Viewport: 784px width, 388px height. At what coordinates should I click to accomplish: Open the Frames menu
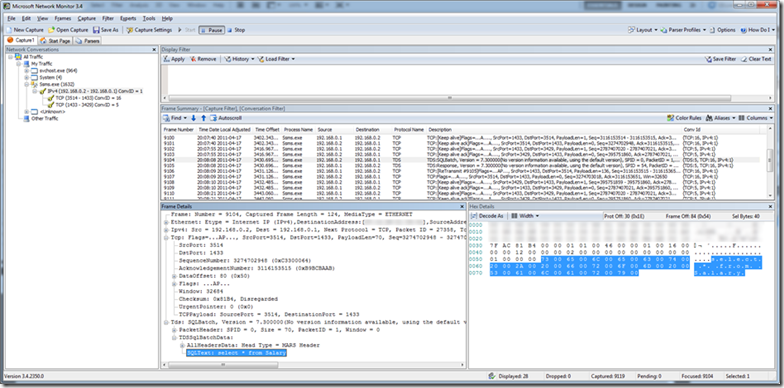(x=62, y=18)
